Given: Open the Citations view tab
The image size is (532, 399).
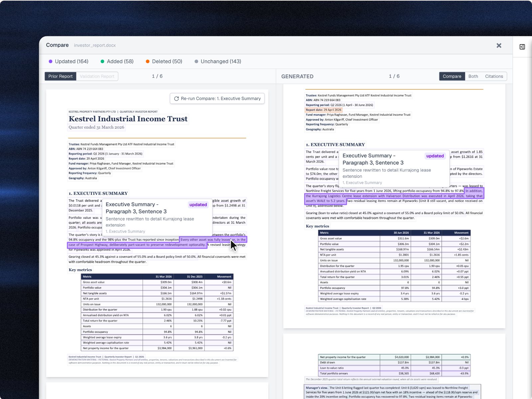Looking at the screenshot, I should click(x=494, y=76).
